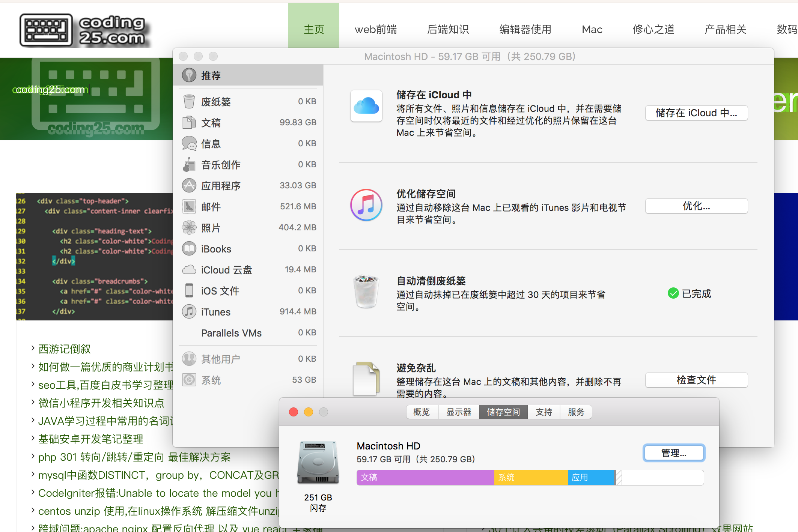Image resolution: width=798 pixels, height=532 pixels.
Task: Click the coding25.com keyboard logo
Action: point(84,30)
